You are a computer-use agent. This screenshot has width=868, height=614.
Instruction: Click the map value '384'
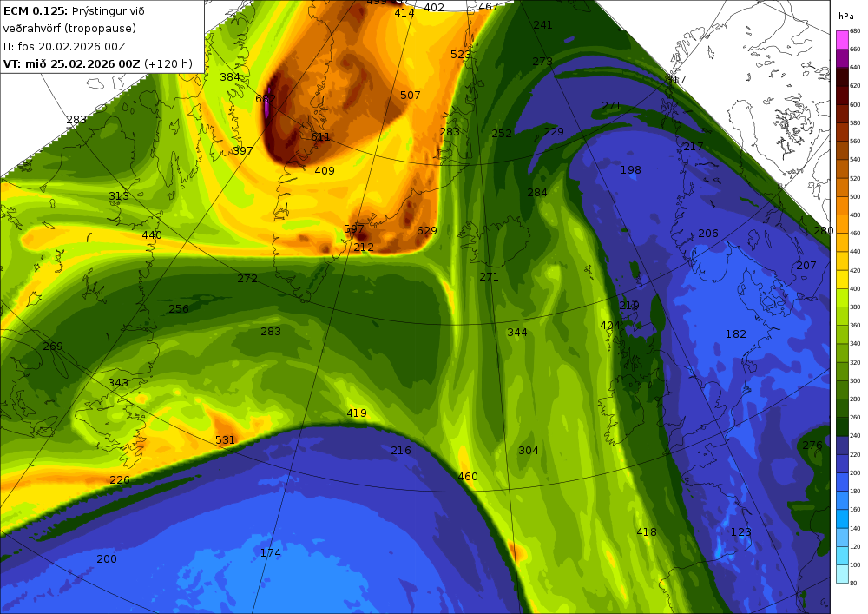(230, 77)
